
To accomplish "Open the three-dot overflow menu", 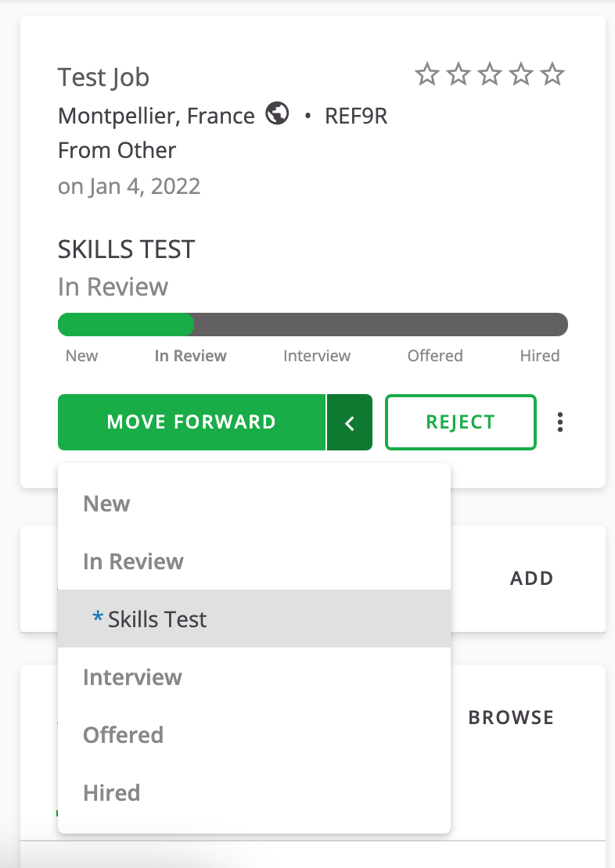I will (x=560, y=421).
